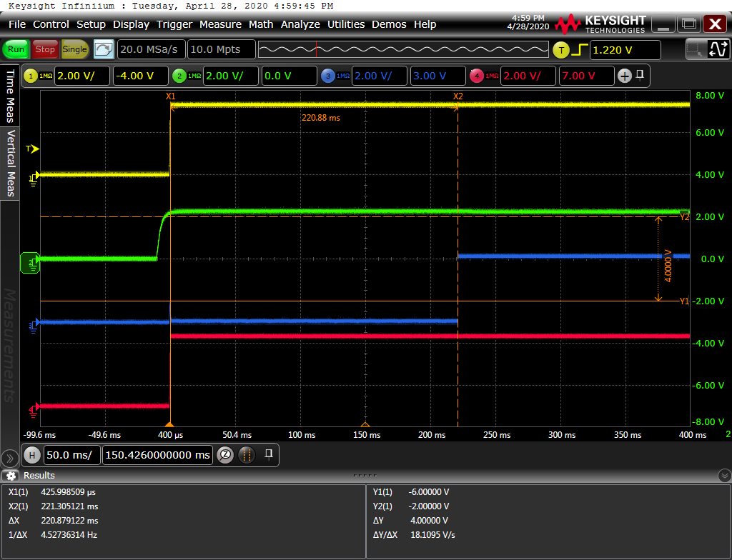This screenshot has width=732, height=560.
Task: Click the yellow T trigger button
Action: click(x=561, y=50)
